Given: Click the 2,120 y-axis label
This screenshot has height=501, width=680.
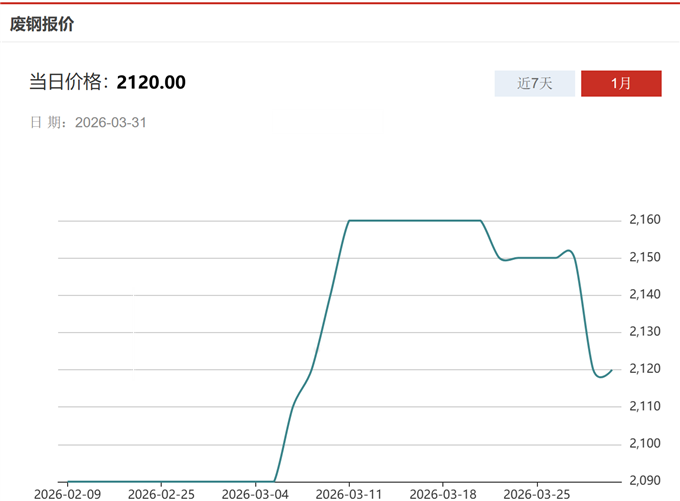Looking at the screenshot, I should (645, 369).
